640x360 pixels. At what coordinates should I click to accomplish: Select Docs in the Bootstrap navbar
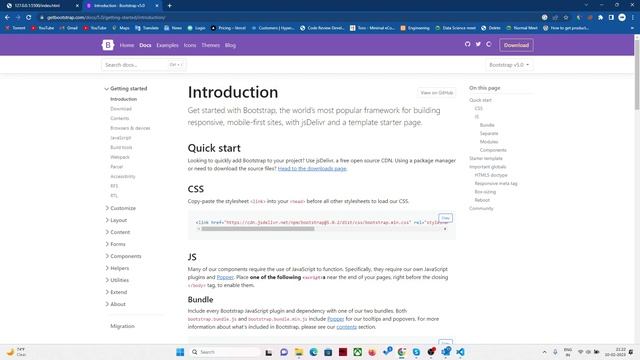(x=145, y=45)
